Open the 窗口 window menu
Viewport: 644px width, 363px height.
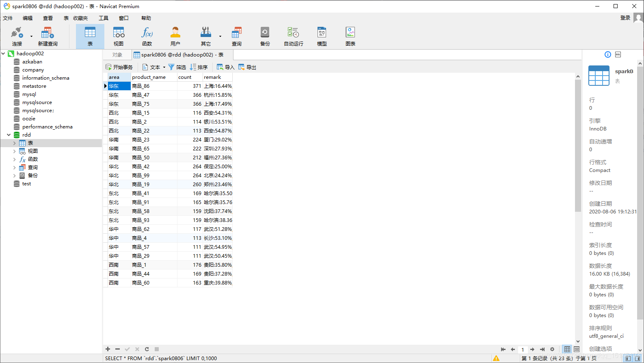coord(124,18)
